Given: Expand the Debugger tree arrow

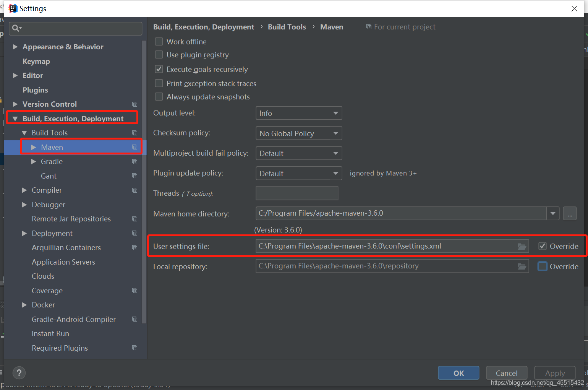Looking at the screenshot, I should coord(24,205).
